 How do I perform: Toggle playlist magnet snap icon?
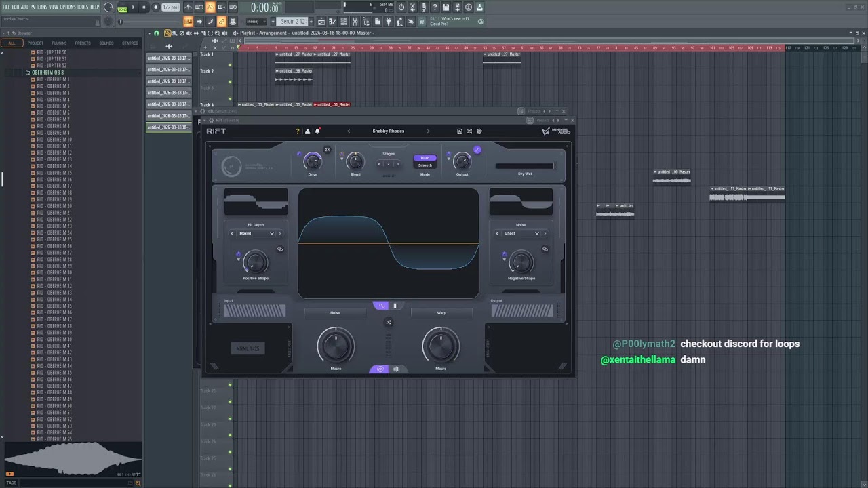(157, 33)
